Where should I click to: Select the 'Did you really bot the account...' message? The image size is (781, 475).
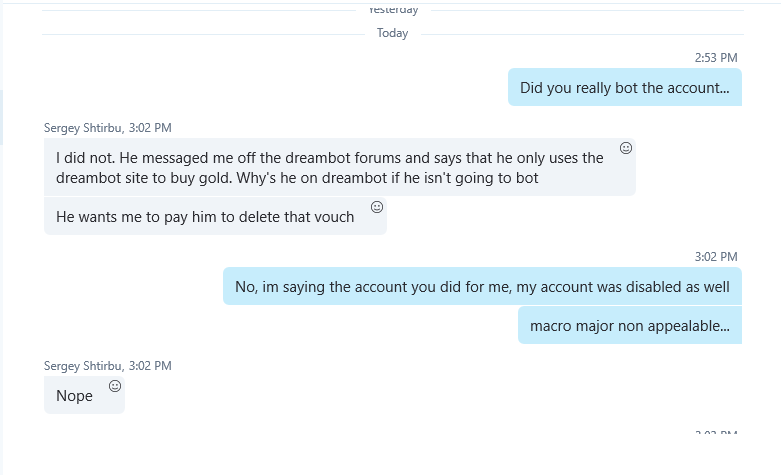[x=624, y=88]
